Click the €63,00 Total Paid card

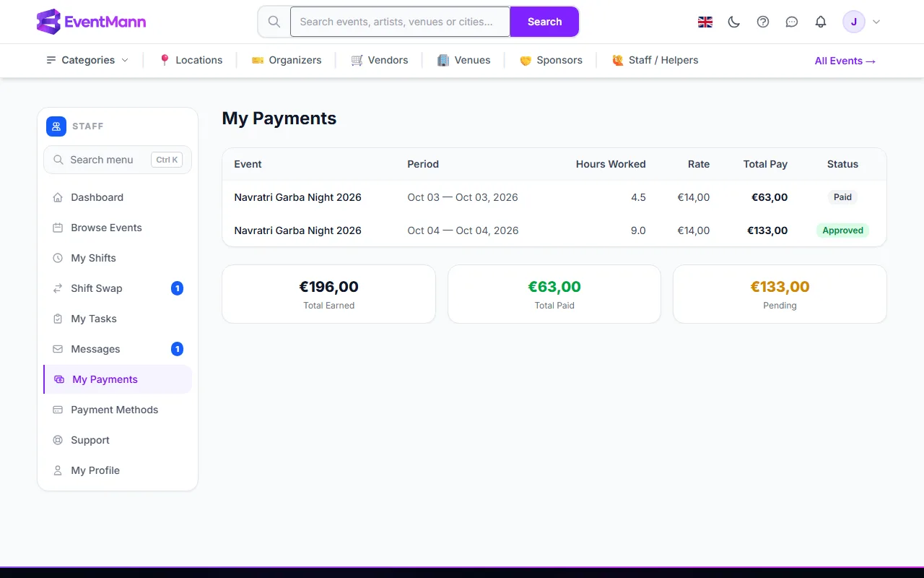pos(554,294)
